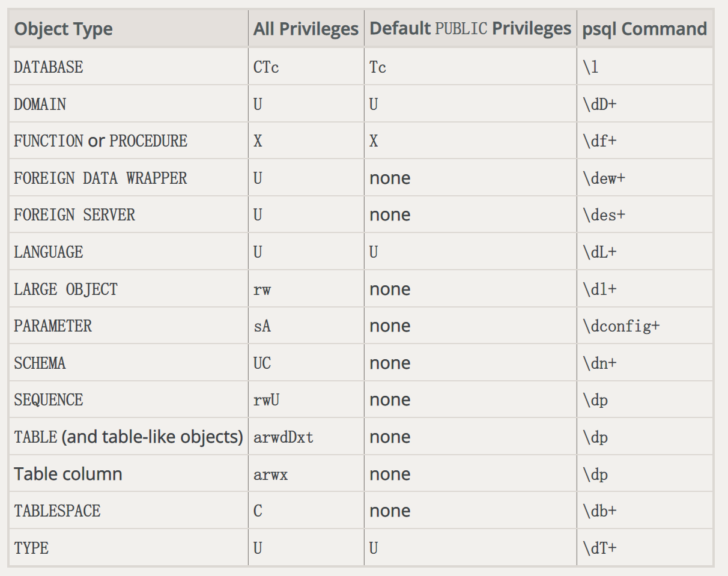Select the DATABASE object type cell
This screenshot has height=576, width=728.
[49, 67]
